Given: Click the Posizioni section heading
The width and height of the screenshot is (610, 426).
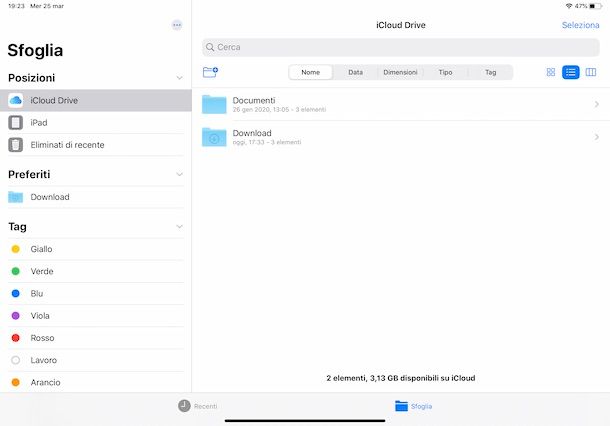Looking at the screenshot, I should (32, 78).
